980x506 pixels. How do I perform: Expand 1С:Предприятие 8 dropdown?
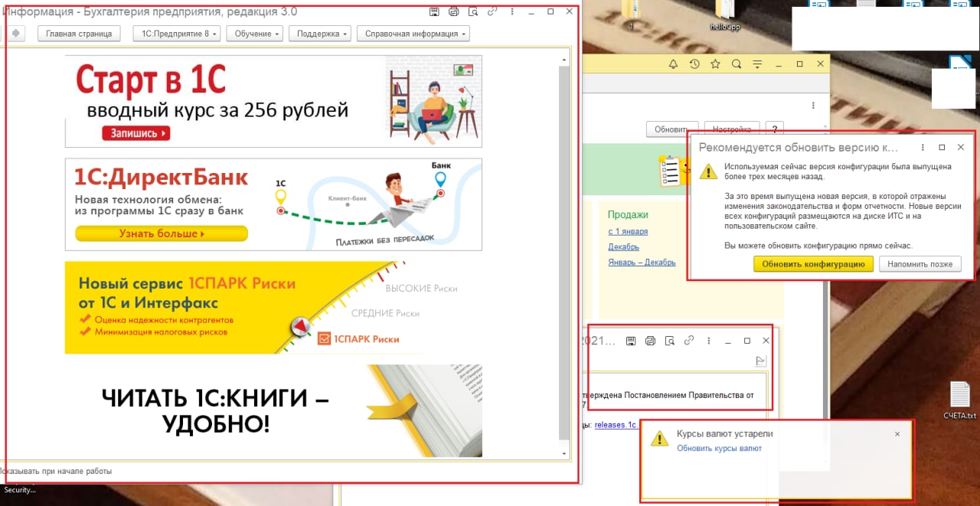[177, 34]
